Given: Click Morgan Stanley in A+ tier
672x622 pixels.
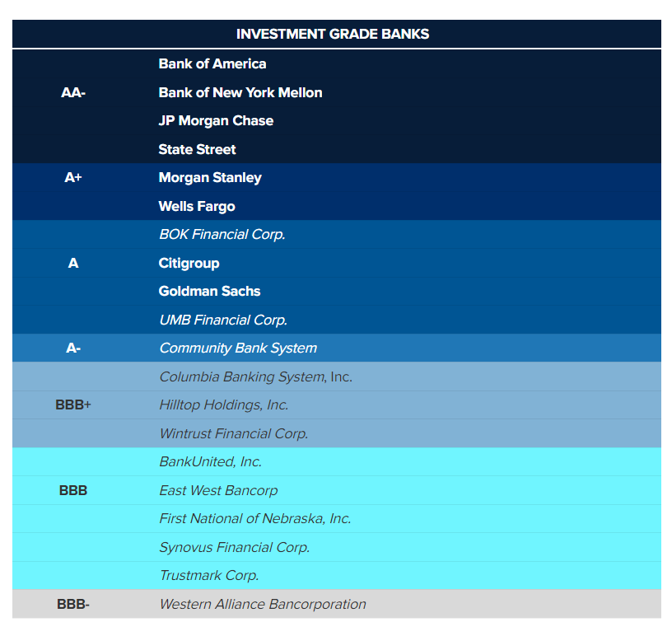Looking at the screenshot, I should point(210,178).
